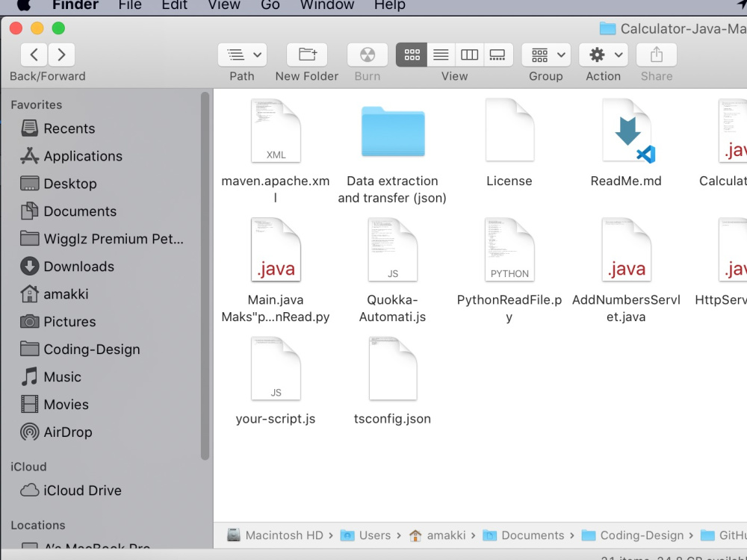
Task: Click the iCloud sidebar heading
Action: (x=28, y=467)
